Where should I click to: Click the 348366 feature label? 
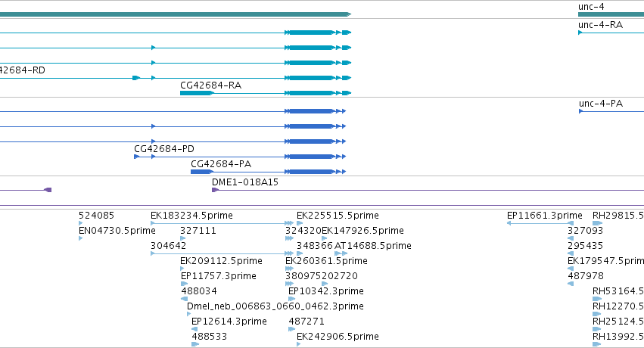[315, 245]
